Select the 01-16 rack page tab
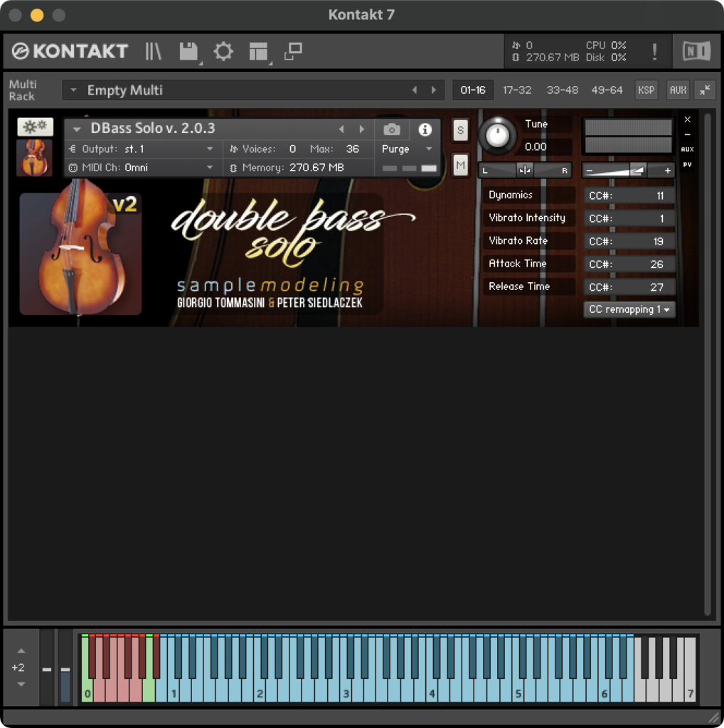Image resolution: width=724 pixels, height=728 pixels. coord(473,90)
